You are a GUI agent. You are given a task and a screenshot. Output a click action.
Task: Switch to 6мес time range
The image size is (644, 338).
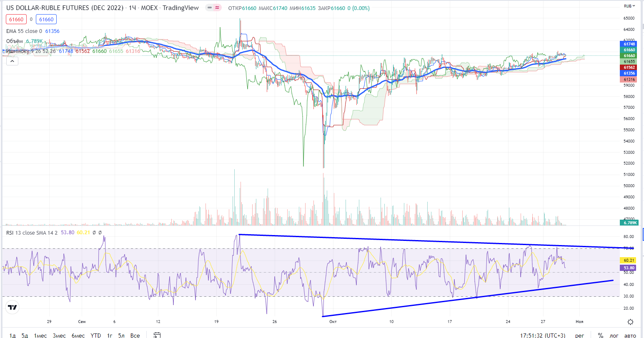tap(78, 335)
